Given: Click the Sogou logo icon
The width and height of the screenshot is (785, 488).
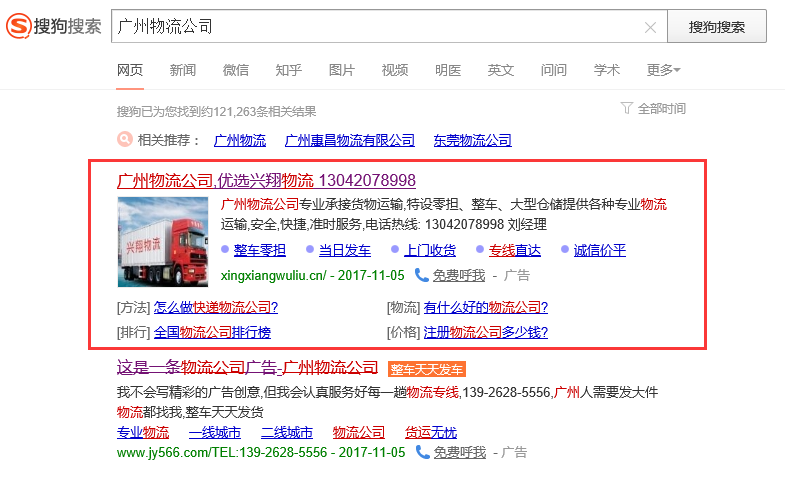Looking at the screenshot, I should (18, 26).
